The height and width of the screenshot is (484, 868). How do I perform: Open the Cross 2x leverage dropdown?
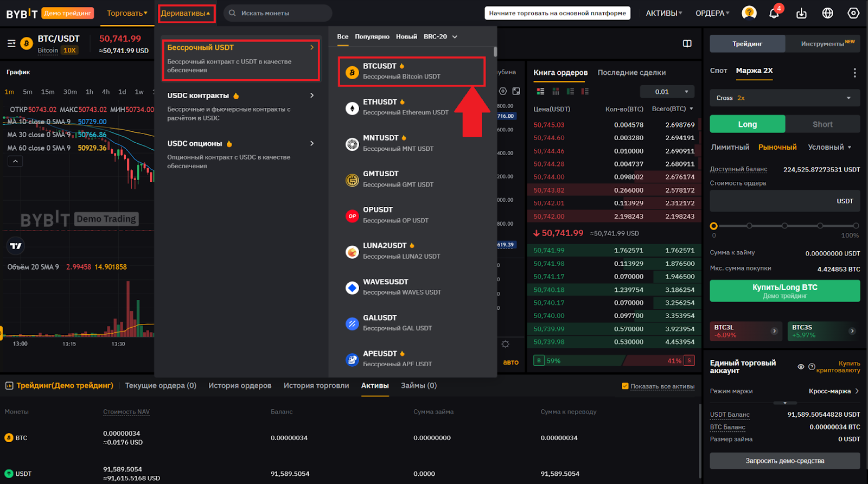click(x=784, y=98)
